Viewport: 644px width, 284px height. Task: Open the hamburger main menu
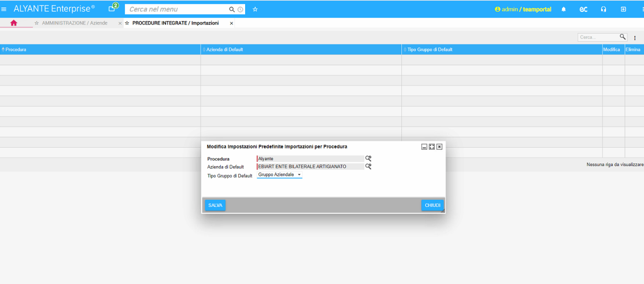[x=4, y=9]
